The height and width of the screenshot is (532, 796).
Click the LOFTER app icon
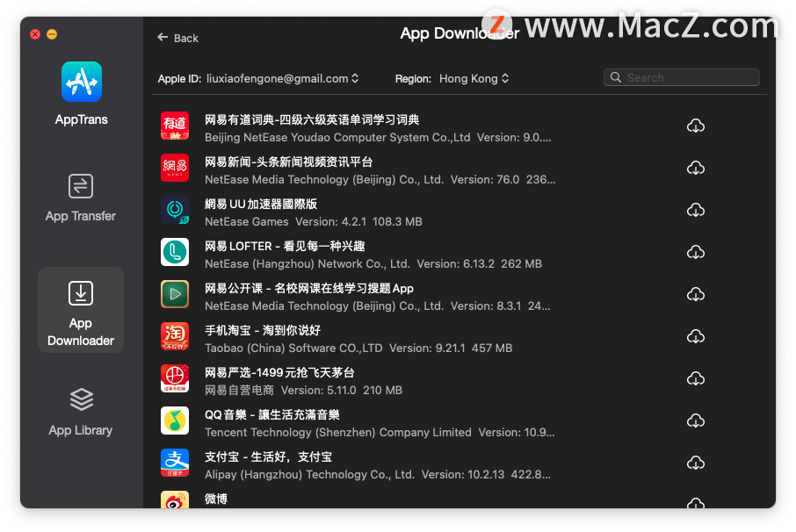[x=175, y=252]
